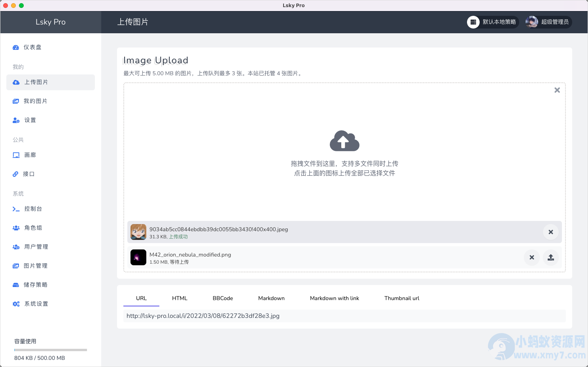Click the gears icon beside 系统设置
The width and height of the screenshot is (588, 367).
pyautogui.click(x=16, y=304)
